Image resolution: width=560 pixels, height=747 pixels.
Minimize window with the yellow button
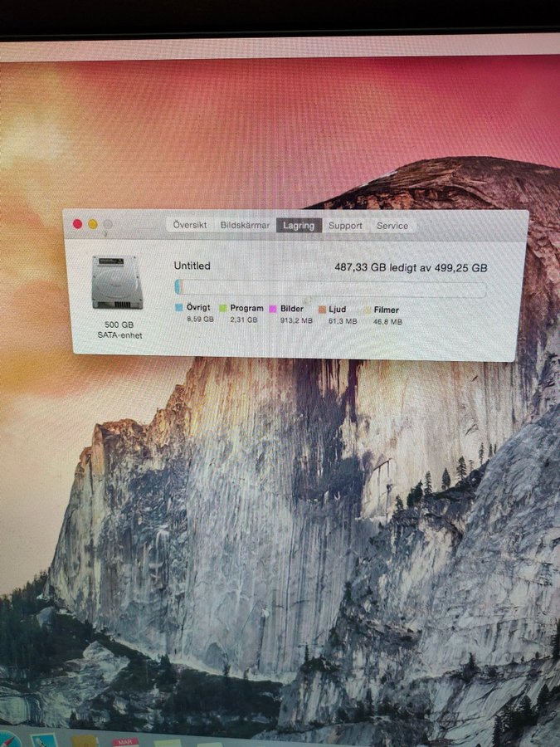(x=93, y=224)
